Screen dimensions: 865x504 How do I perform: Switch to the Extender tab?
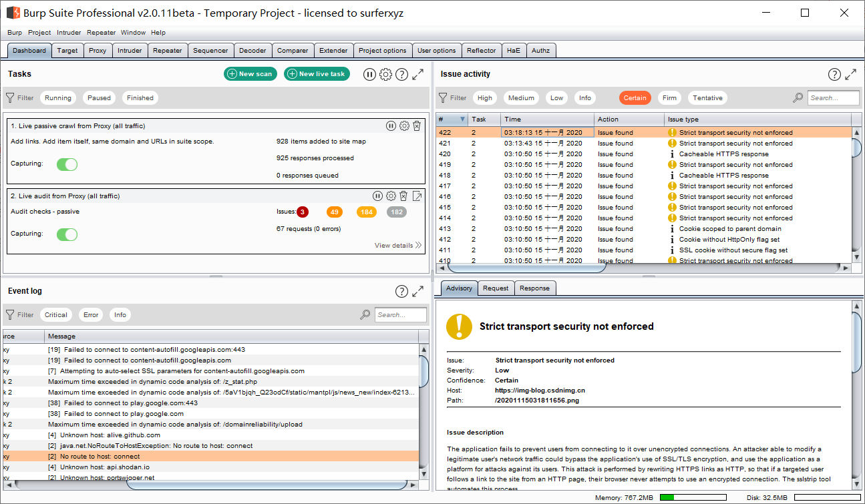333,50
